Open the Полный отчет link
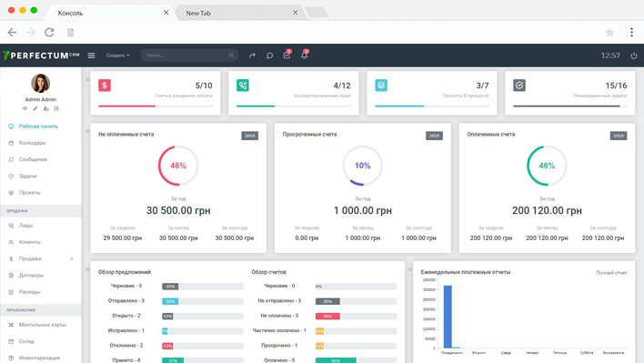This screenshot has height=363, width=644. [x=611, y=273]
